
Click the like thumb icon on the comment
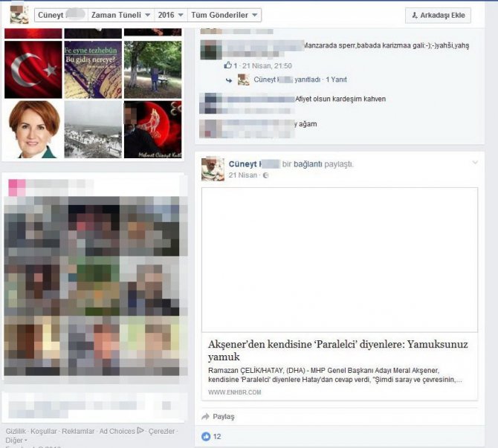point(228,65)
